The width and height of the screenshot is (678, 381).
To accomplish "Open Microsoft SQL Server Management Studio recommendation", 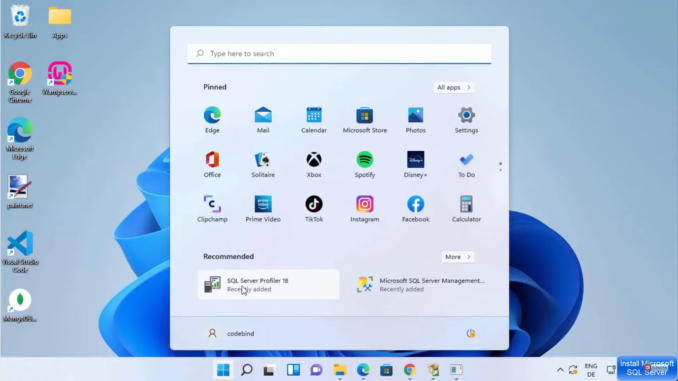I will (x=421, y=285).
